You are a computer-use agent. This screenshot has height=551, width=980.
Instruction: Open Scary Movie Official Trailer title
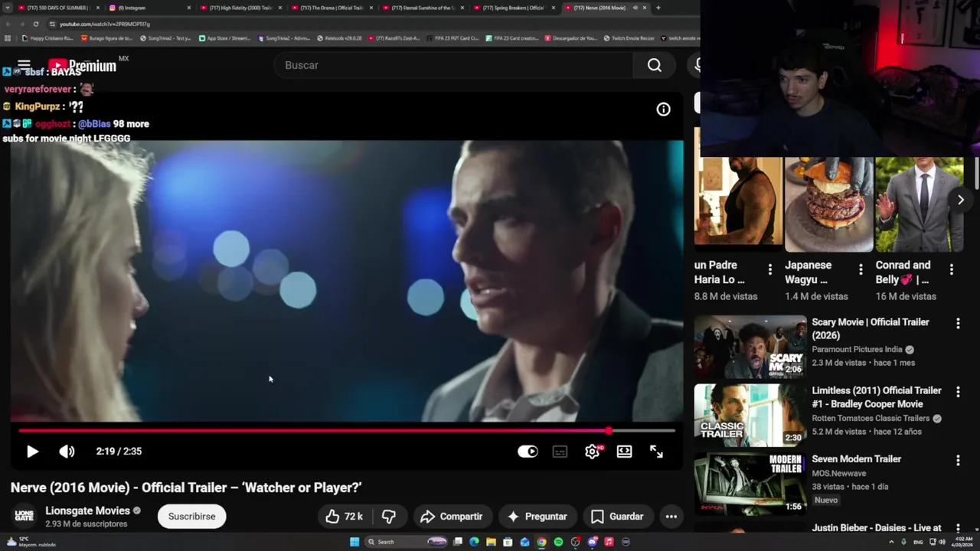coord(871,329)
